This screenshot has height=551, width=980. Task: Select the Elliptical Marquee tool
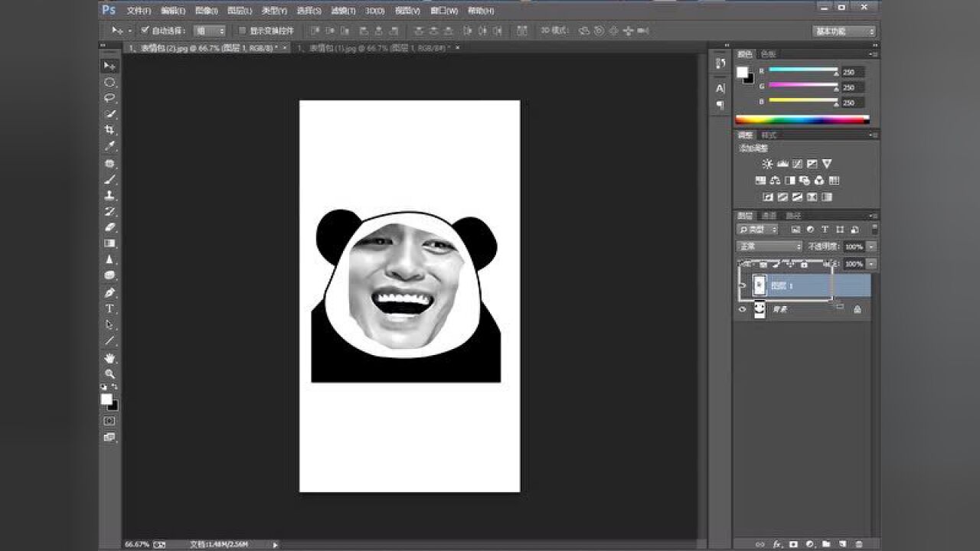click(109, 82)
